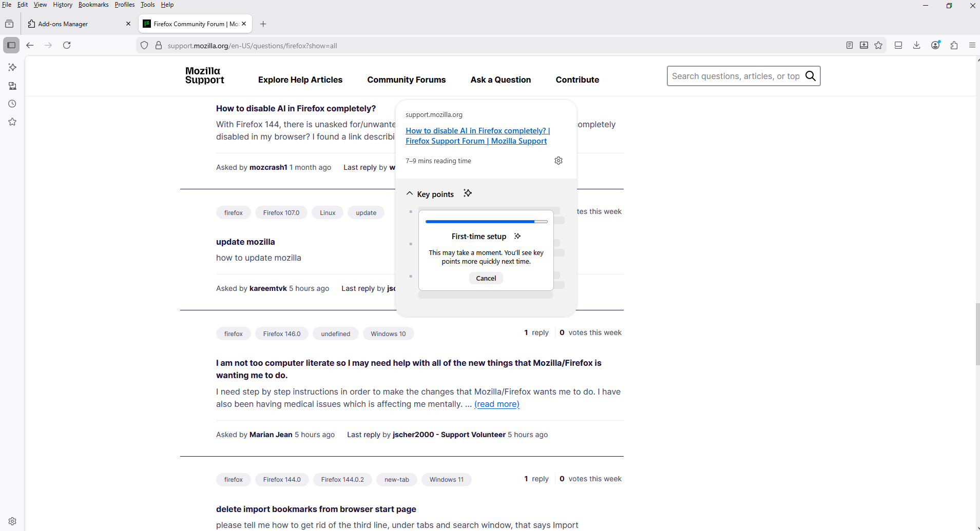The width and height of the screenshot is (980, 531).
Task: Close the Add-ons Manager tab
Action: pos(128,24)
